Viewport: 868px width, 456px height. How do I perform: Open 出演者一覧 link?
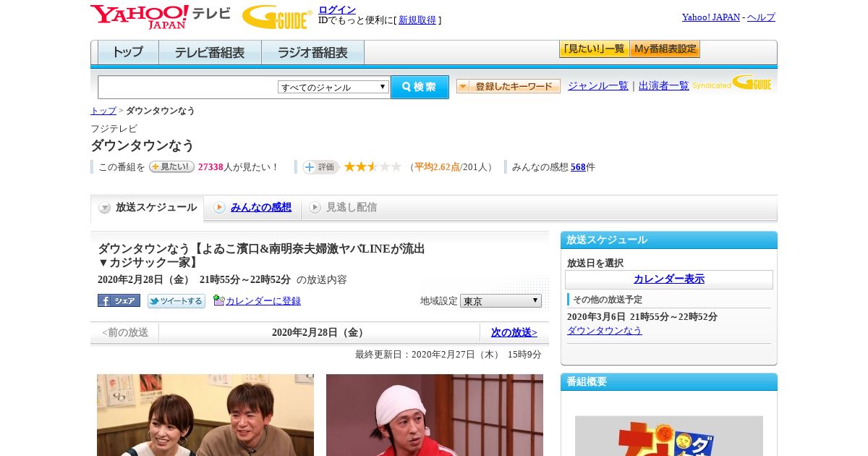664,86
